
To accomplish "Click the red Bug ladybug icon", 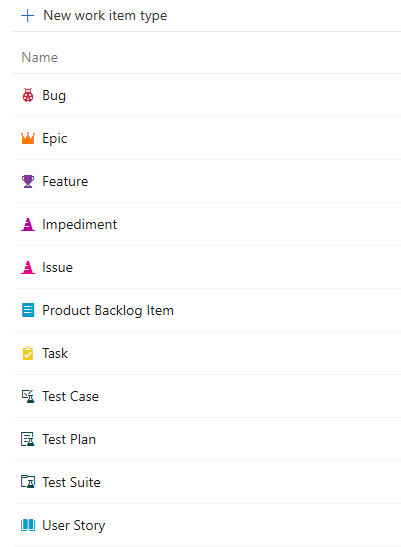I will pos(28,95).
